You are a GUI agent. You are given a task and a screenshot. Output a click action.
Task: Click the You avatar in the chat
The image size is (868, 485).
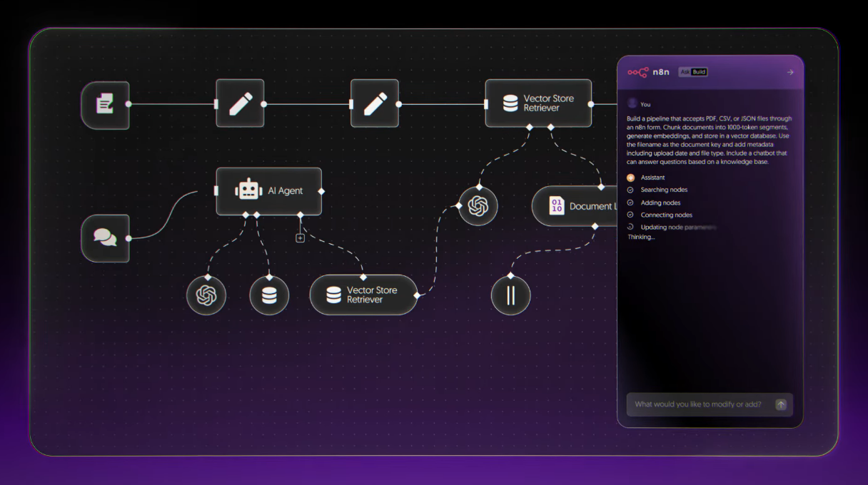click(x=631, y=103)
